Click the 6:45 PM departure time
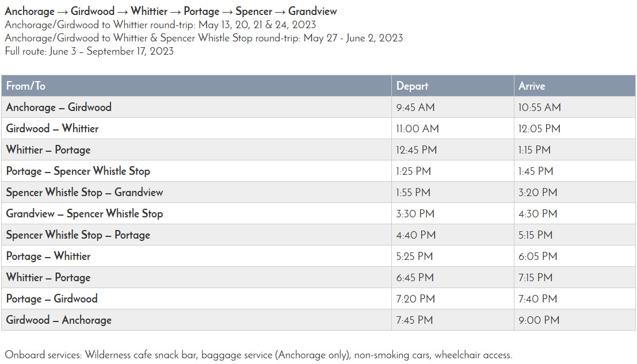Image resolution: width=637 pixels, height=364 pixels. tap(415, 278)
